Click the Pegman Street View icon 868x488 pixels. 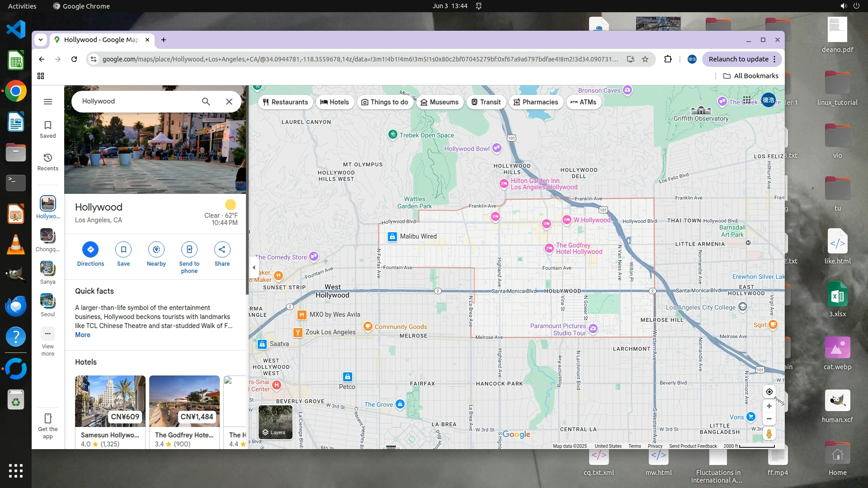pos(769,434)
